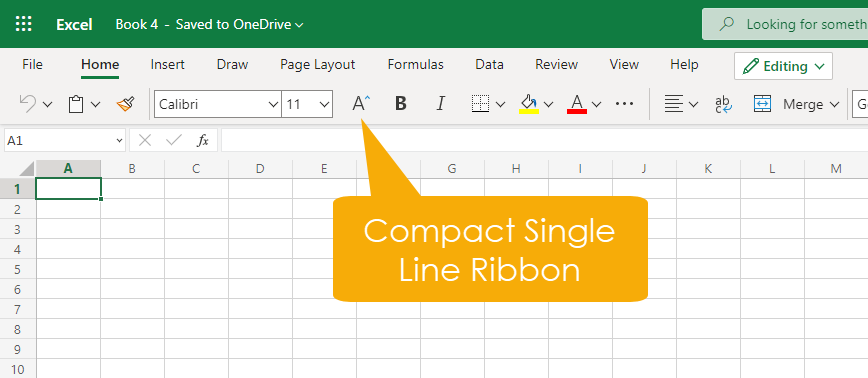Select the Format Painter brush
This screenshot has height=378, width=868.
point(126,103)
